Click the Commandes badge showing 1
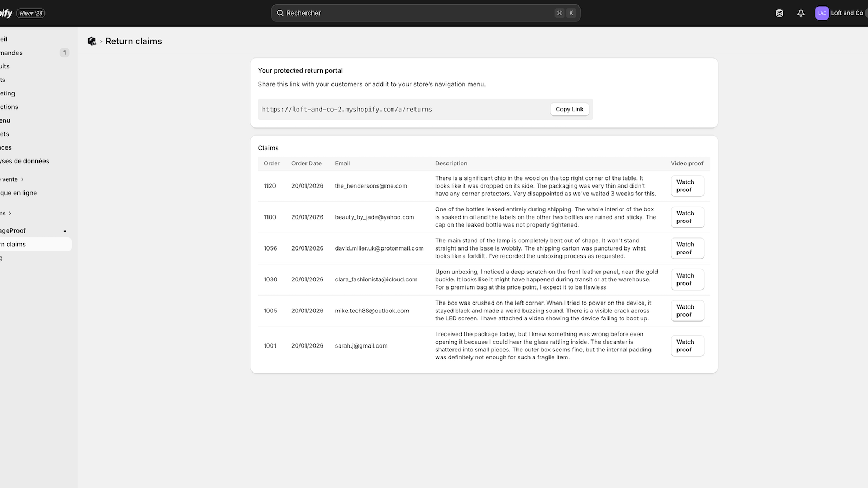Viewport: 868px width, 488px height. click(x=65, y=53)
